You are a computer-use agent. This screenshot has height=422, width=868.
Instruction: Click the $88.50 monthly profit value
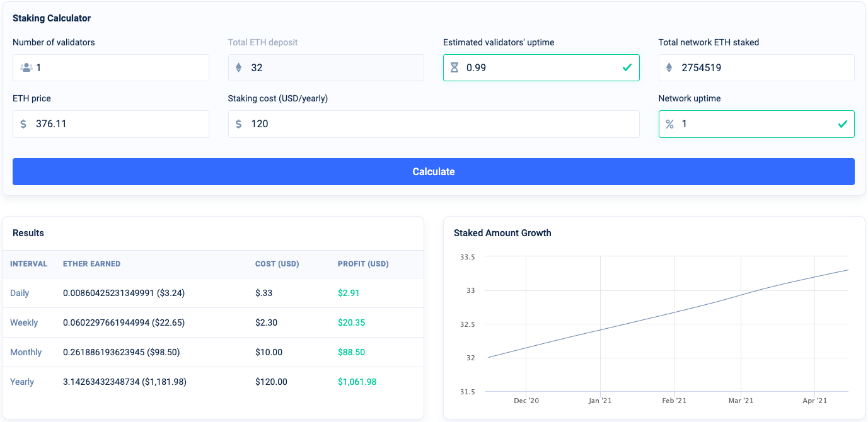click(351, 352)
